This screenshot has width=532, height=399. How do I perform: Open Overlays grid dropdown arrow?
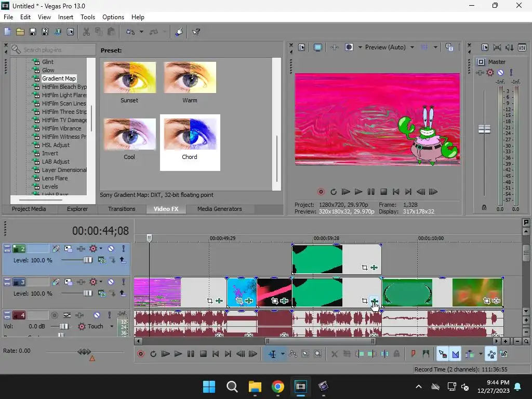click(x=435, y=47)
